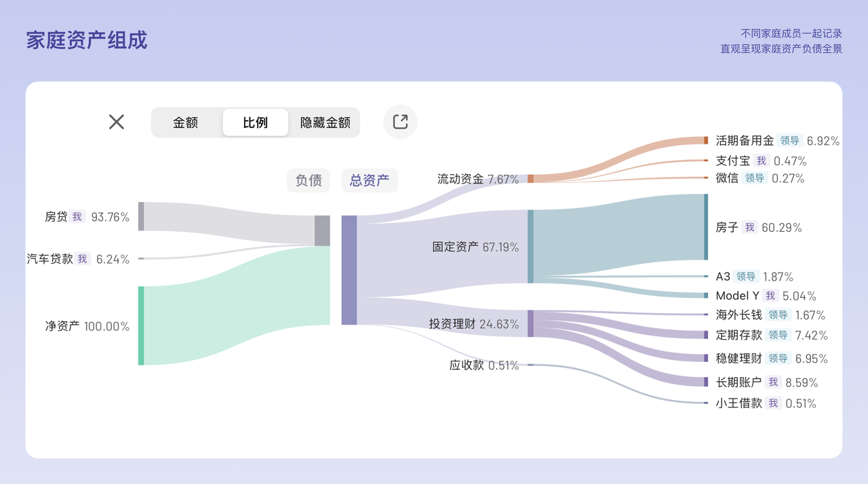
Task: Click the 房贷 mortgage node bar
Action: 141,216
